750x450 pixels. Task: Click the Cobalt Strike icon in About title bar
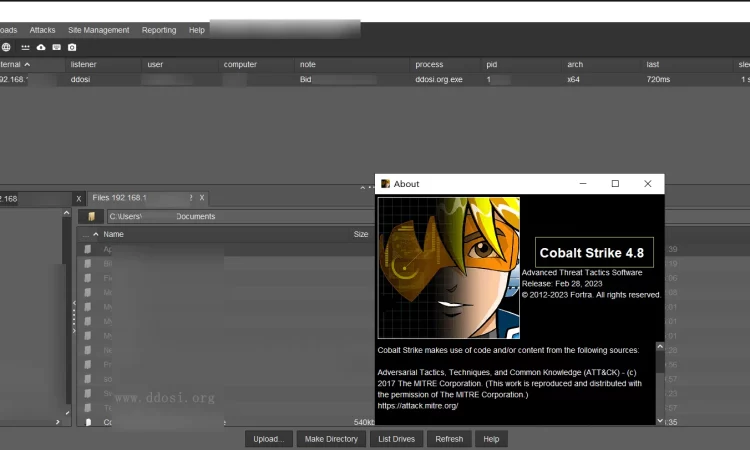pyautogui.click(x=386, y=184)
